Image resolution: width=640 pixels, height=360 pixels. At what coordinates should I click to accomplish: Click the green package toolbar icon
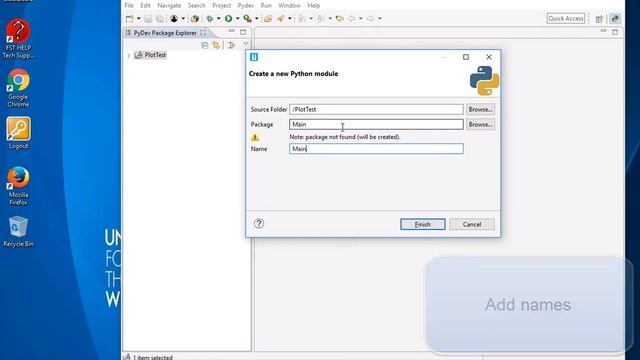(195, 18)
